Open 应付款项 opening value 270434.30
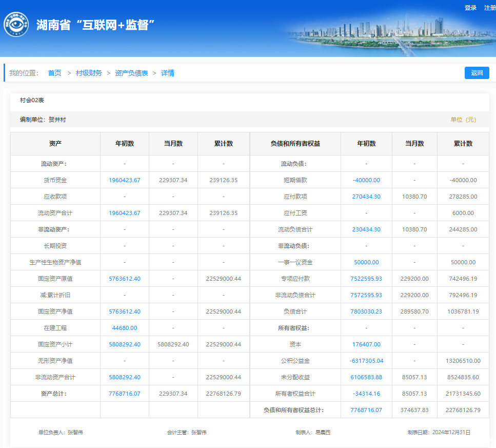This screenshot has height=448, width=496. pos(366,197)
